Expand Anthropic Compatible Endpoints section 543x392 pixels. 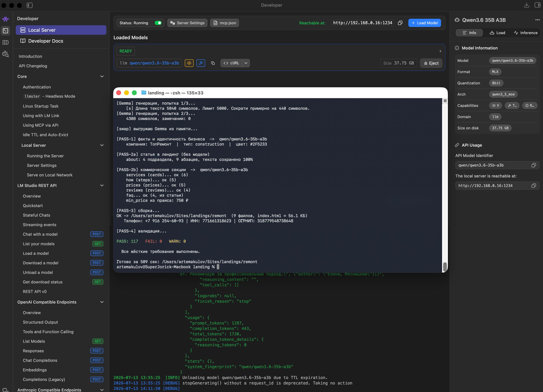click(x=102, y=390)
